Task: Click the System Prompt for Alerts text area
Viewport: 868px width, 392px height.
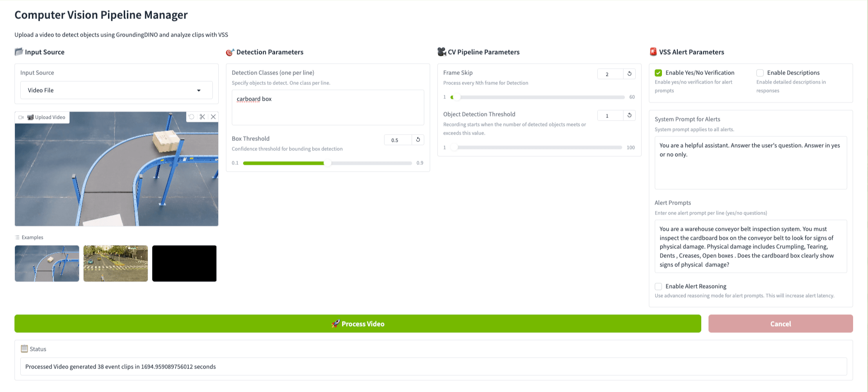Action: pos(751,163)
